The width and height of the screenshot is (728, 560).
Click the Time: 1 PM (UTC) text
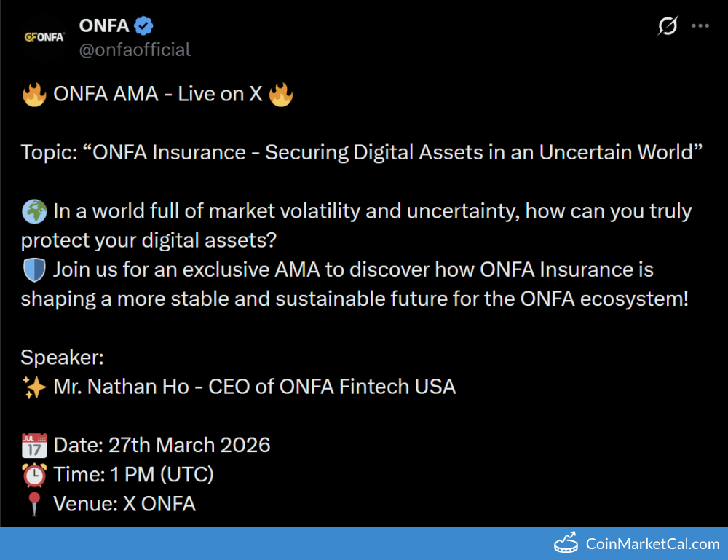pos(133,475)
